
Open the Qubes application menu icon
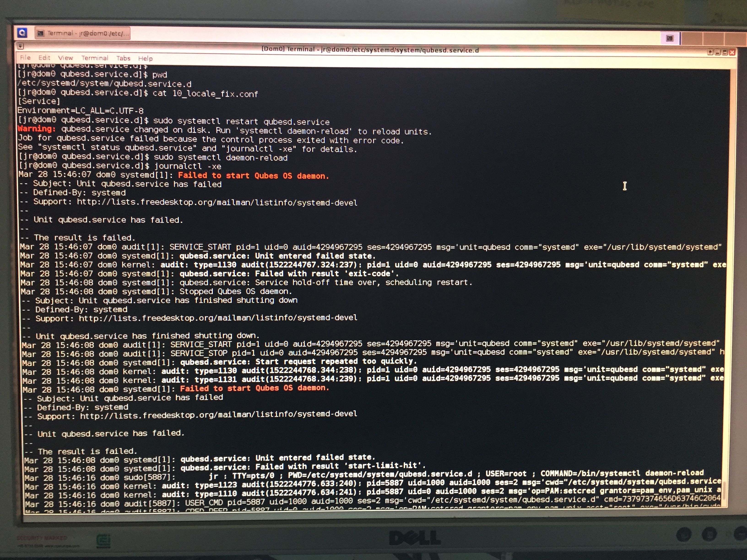pos(22,33)
